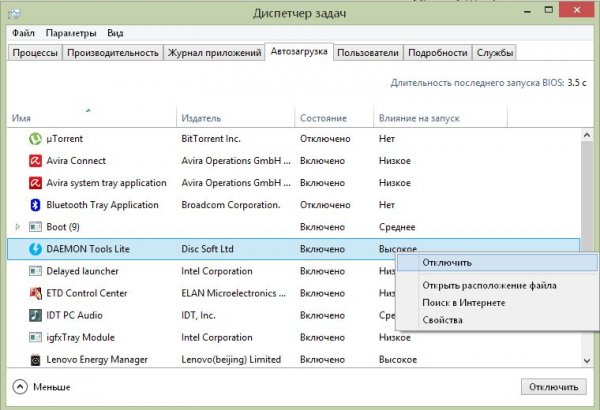Click the Lenovo(beijing) Limited publisher cell
600x410 pixels.
click(231, 360)
